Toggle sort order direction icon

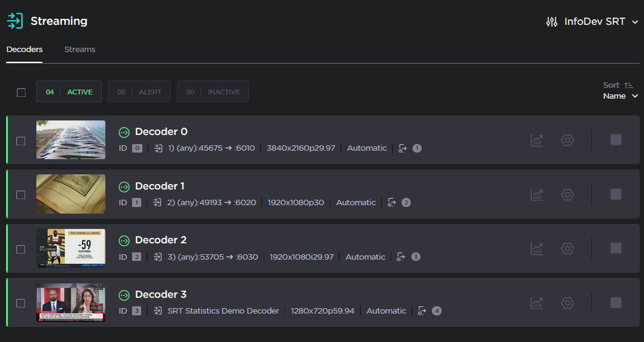tap(628, 85)
